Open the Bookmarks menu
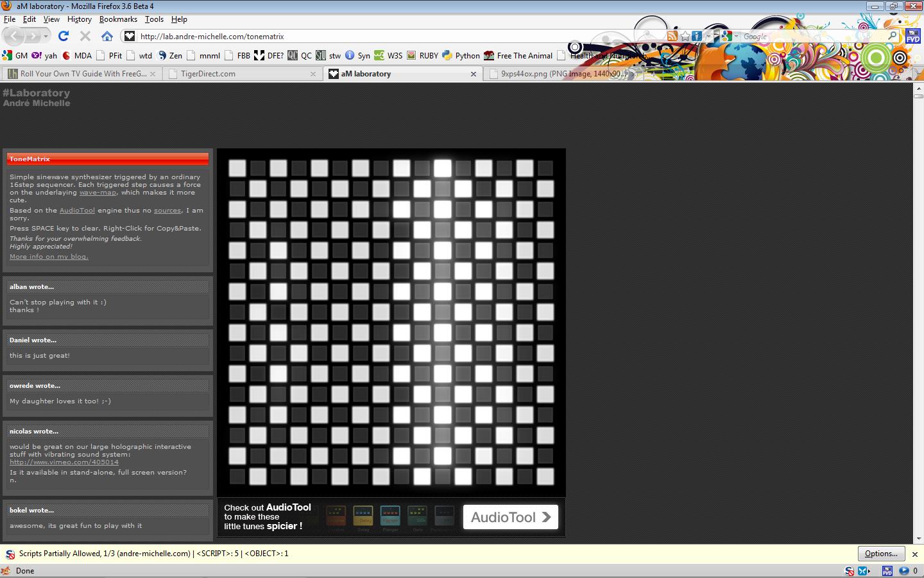Screen dimensions: 924x578 118,19
